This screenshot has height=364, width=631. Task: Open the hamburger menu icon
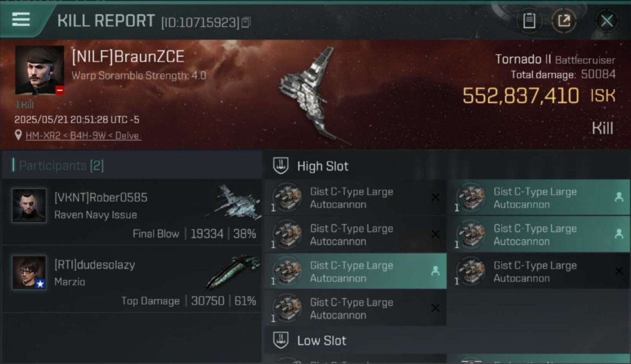[x=21, y=19]
